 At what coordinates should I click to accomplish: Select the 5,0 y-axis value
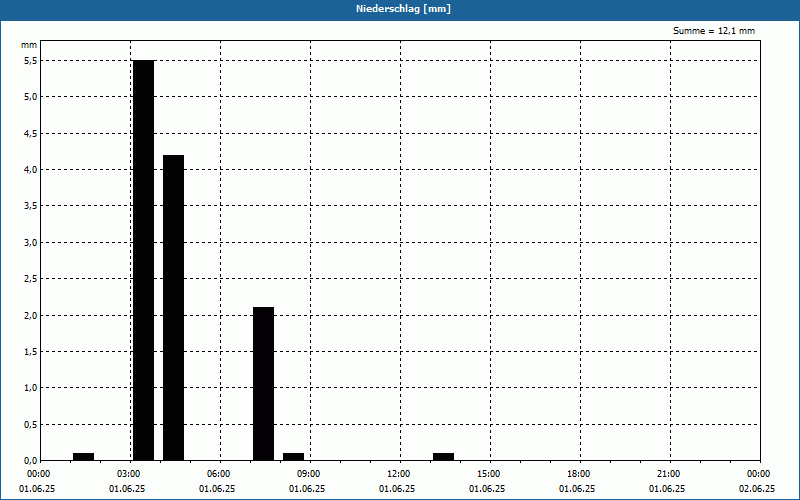(31, 96)
